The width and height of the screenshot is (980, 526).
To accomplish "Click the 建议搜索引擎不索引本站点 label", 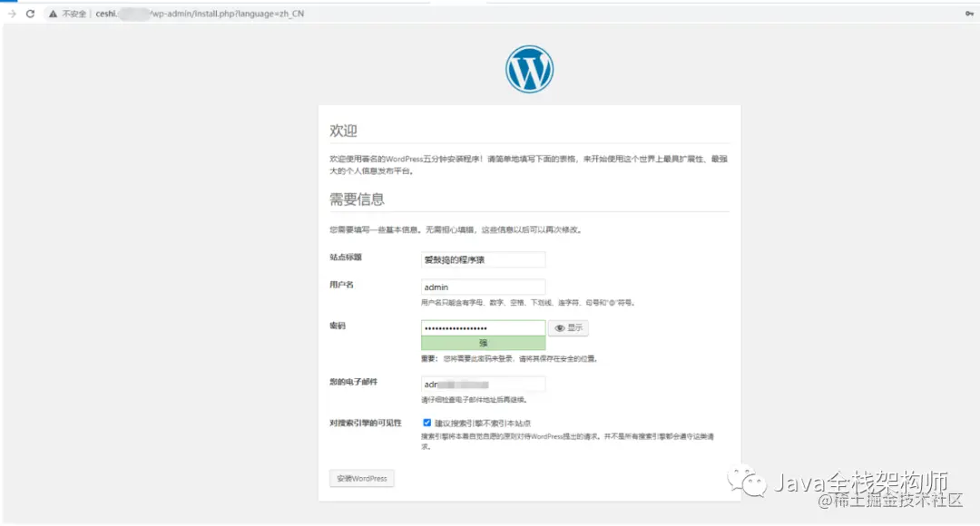I will click(x=483, y=424).
